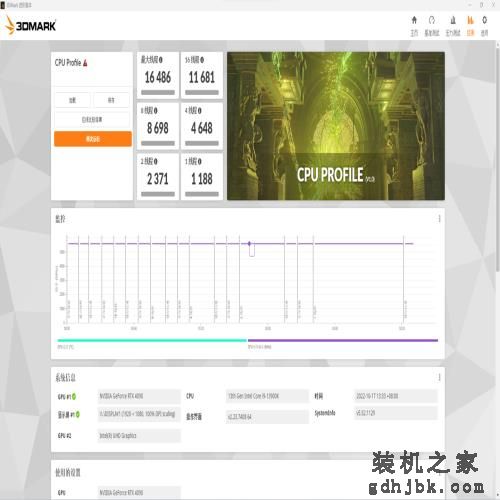The image size is (500, 500).
Task: Click the 4 648 score value
Action: (x=202, y=128)
